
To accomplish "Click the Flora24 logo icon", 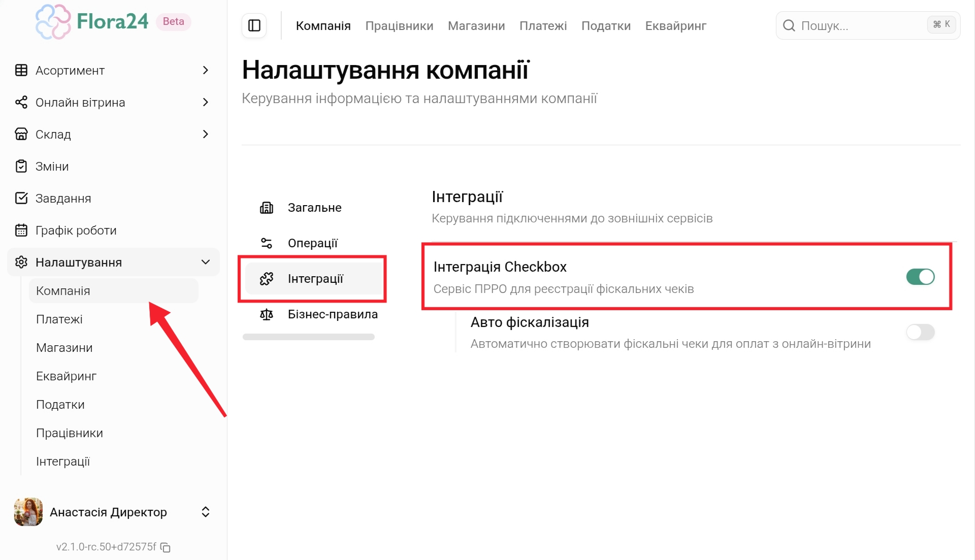I will coord(53,22).
